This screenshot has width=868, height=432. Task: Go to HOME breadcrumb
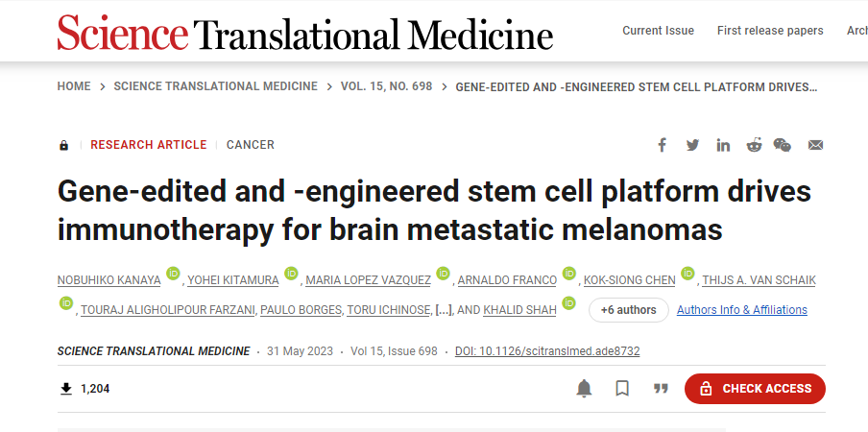(74, 86)
